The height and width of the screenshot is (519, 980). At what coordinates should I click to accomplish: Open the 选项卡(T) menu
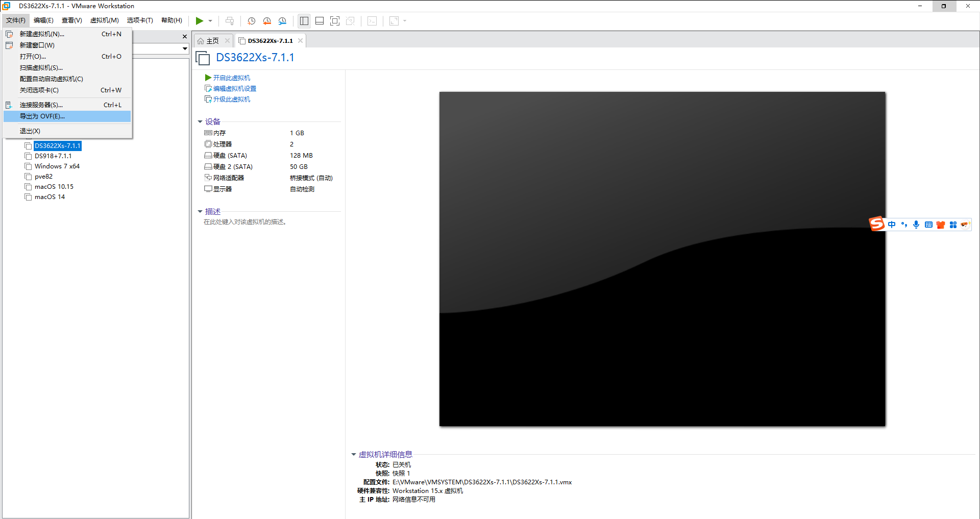coord(140,20)
